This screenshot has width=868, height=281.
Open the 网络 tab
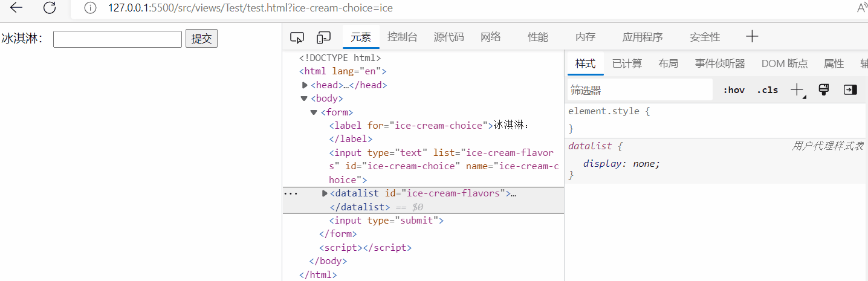click(491, 37)
